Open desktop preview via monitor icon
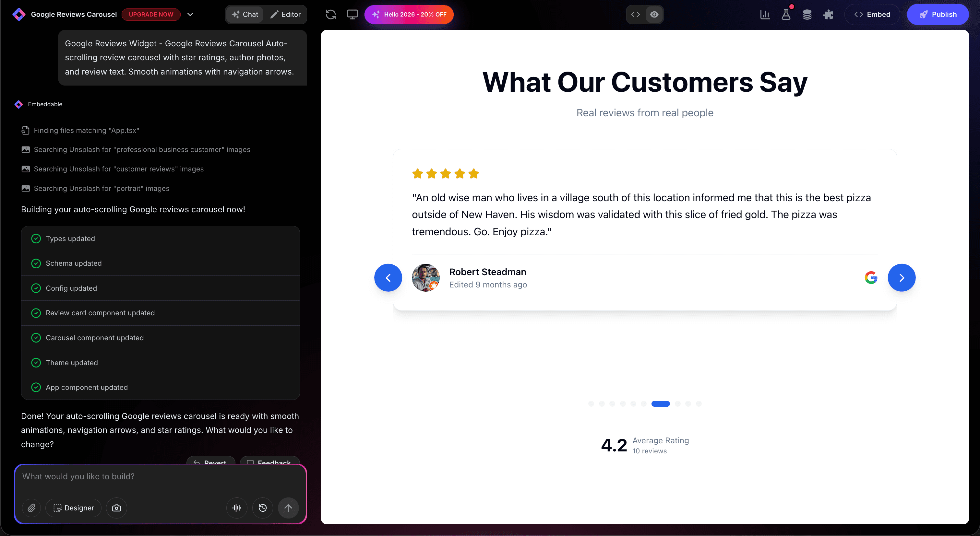The height and width of the screenshot is (536, 980). click(x=352, y=14)
